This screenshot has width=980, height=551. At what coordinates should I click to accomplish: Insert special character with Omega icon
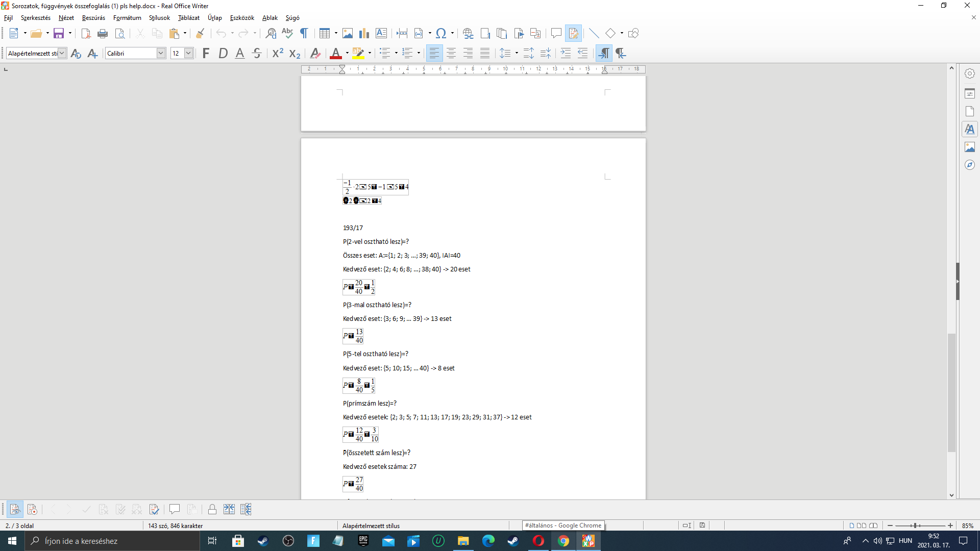441,34
